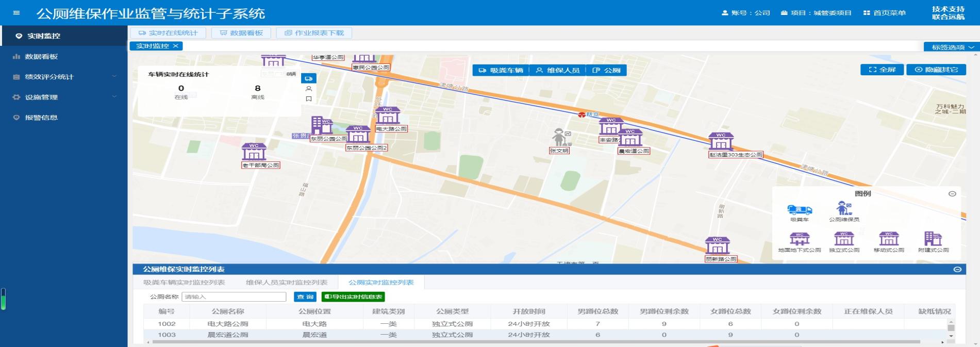Image resolution: width=980 pixels, height=347 pixels.
Task: Click the hamburger menu icon in header
Action: coord(16,13)
